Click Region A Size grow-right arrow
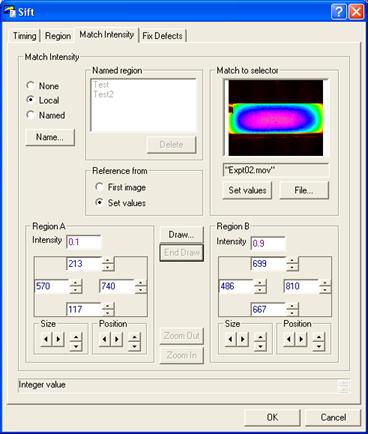This screenshot has height=434, width=368. coord(58,339)
